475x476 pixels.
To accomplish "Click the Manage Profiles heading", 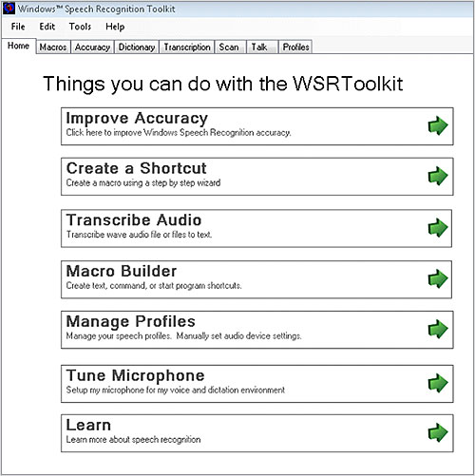I will [130, 322].
